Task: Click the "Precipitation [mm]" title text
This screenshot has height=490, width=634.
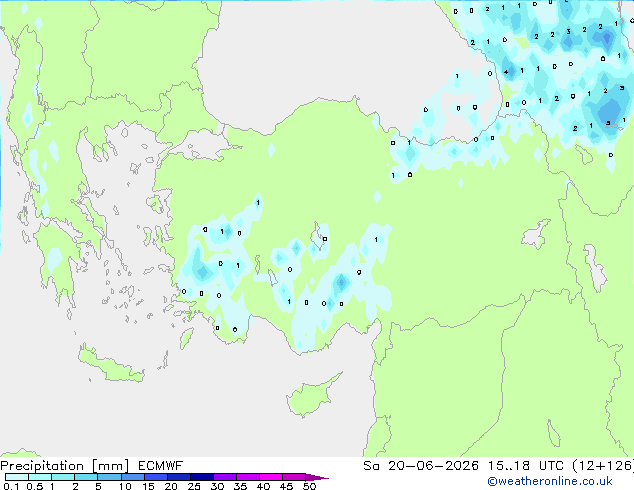Action: pos(65,466)
